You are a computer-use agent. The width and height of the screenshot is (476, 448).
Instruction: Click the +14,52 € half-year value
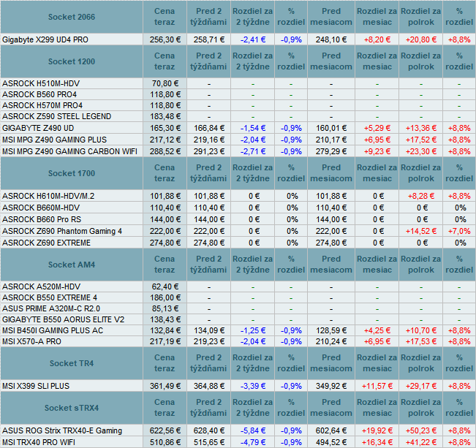pos(420,231)
